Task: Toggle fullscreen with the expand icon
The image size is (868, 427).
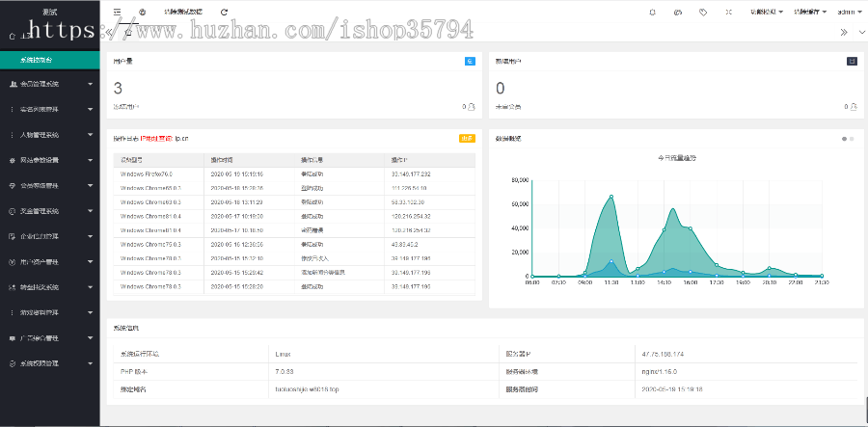Action: pos(728,12)
